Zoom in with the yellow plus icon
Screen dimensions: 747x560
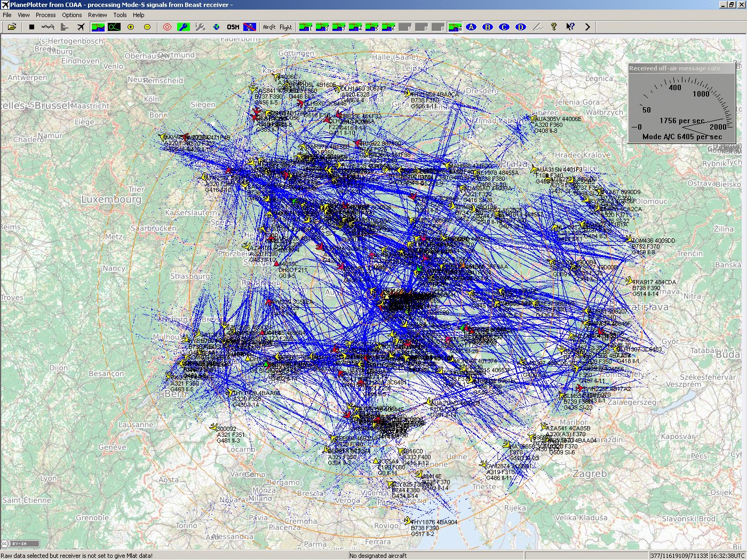tap(131, 27)
